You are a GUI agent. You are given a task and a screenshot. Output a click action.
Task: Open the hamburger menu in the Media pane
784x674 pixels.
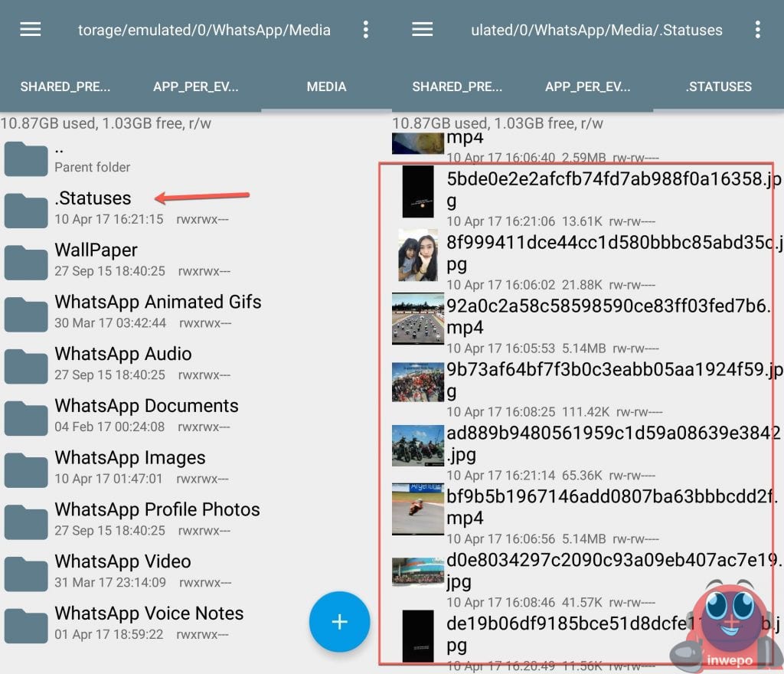point(31,30)
